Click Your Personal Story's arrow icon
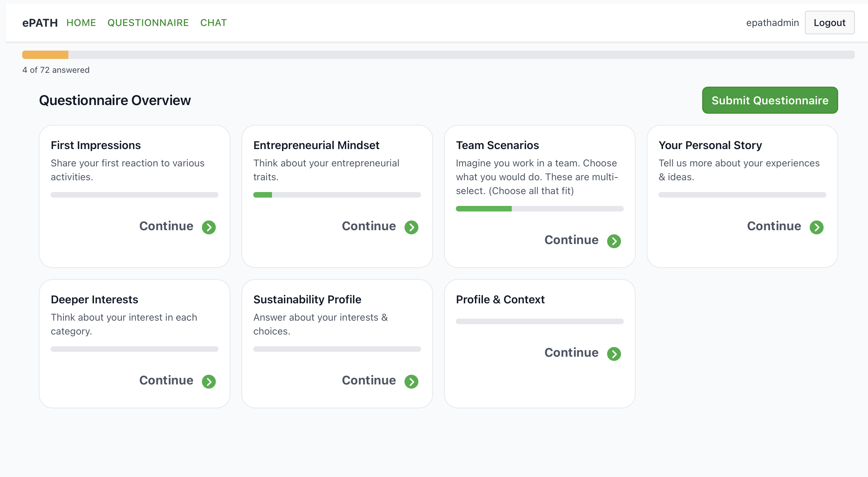 [816, 227]
